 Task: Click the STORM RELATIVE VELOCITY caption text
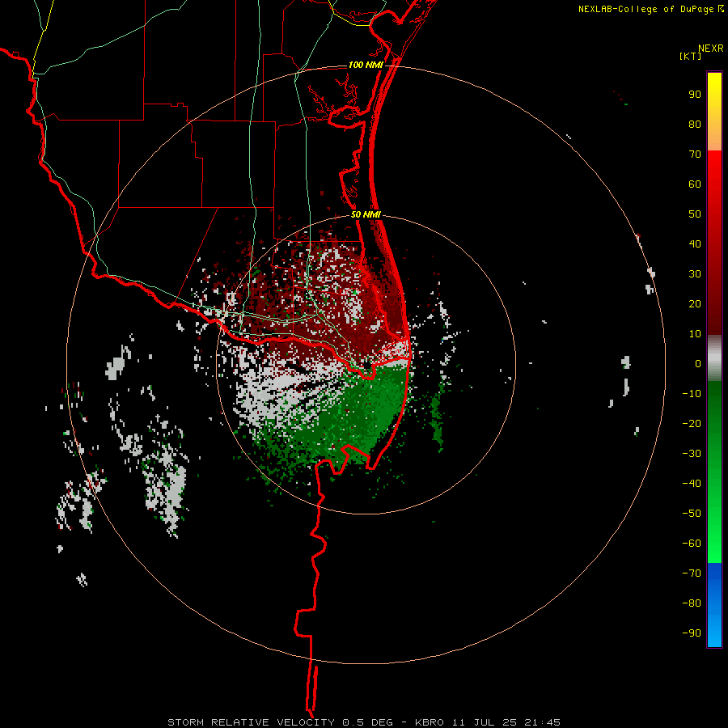251,722
